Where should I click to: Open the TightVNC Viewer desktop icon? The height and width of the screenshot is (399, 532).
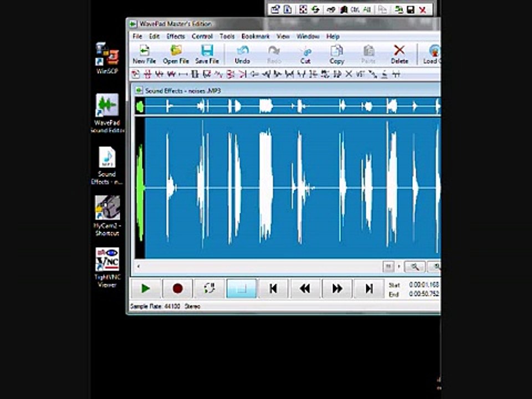(x=107, y=268)
